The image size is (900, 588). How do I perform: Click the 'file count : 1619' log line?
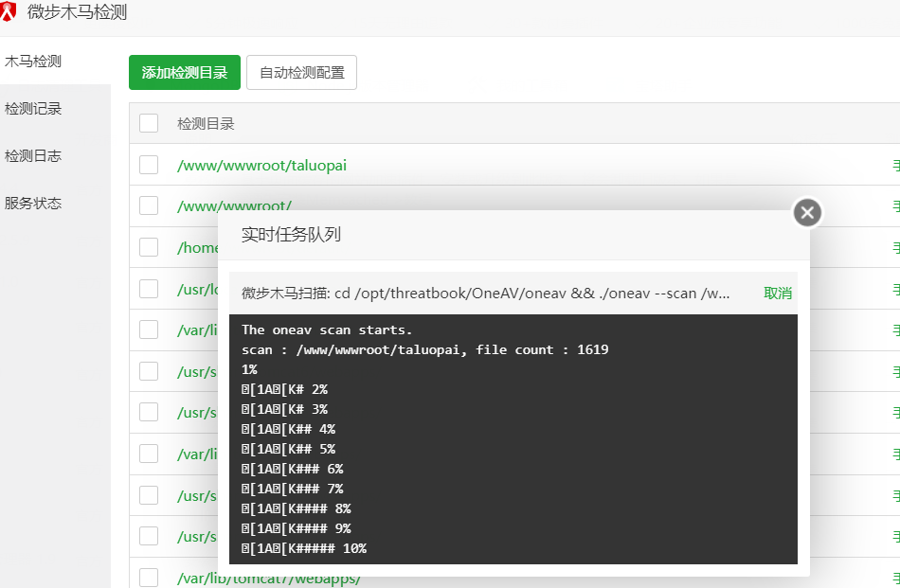[x=424, y=350]
